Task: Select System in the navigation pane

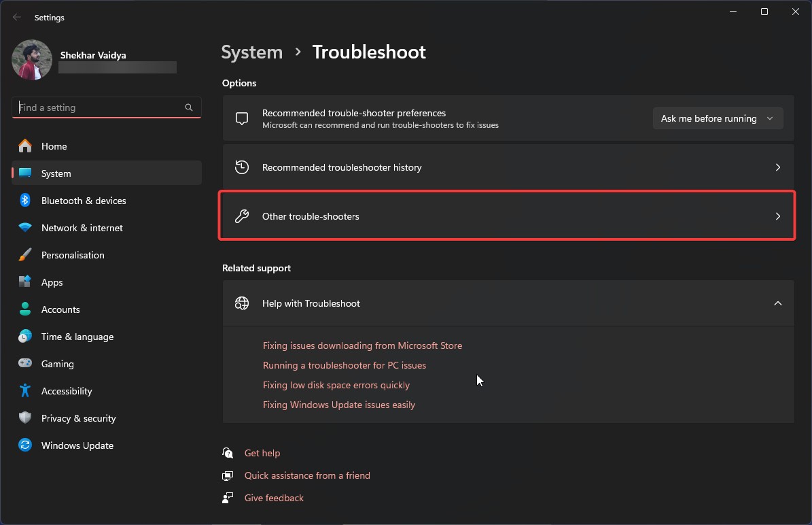Action: click(56, 173)
